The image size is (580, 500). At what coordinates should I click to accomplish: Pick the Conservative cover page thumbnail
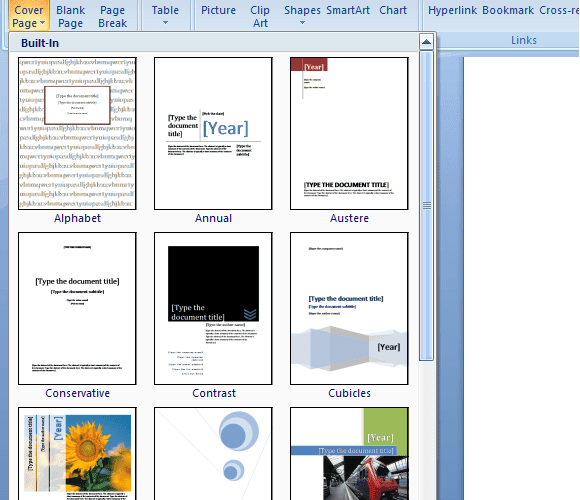(x=77, y=308)
